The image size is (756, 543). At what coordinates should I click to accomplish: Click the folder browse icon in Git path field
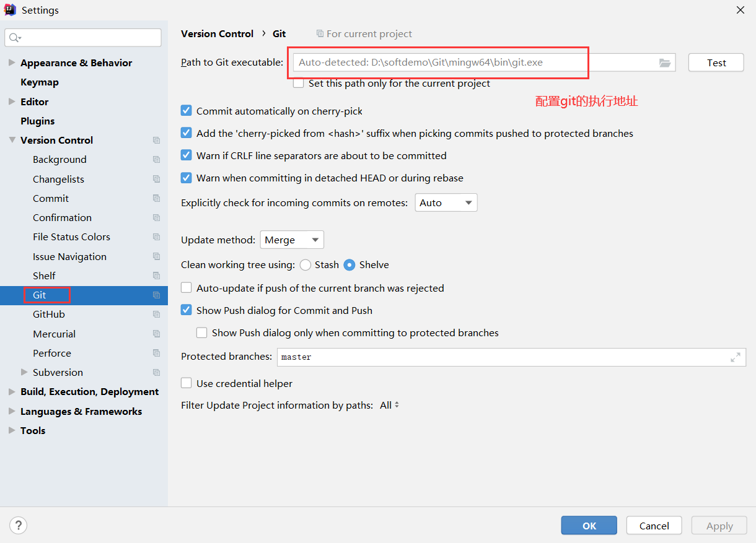pos(665,63)
